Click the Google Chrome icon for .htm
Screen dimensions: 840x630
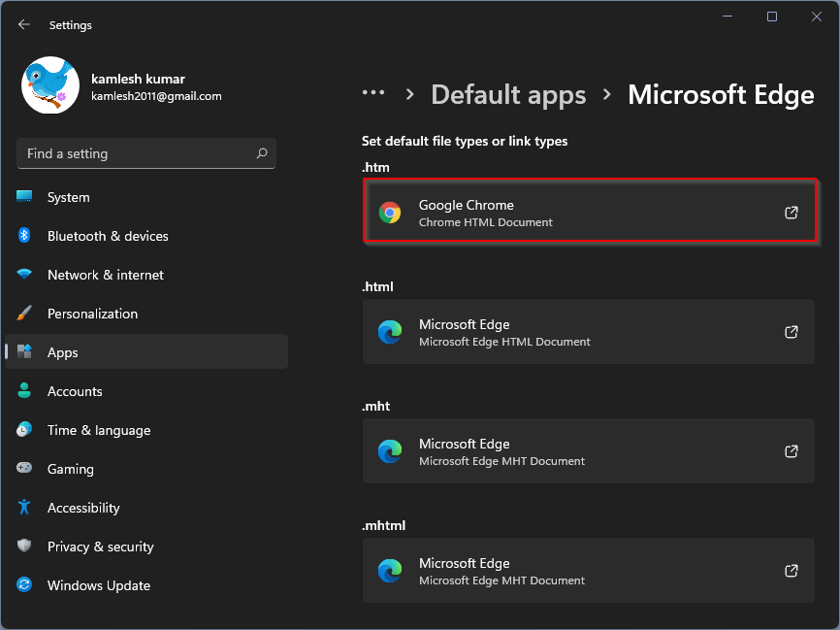point(390,213)
